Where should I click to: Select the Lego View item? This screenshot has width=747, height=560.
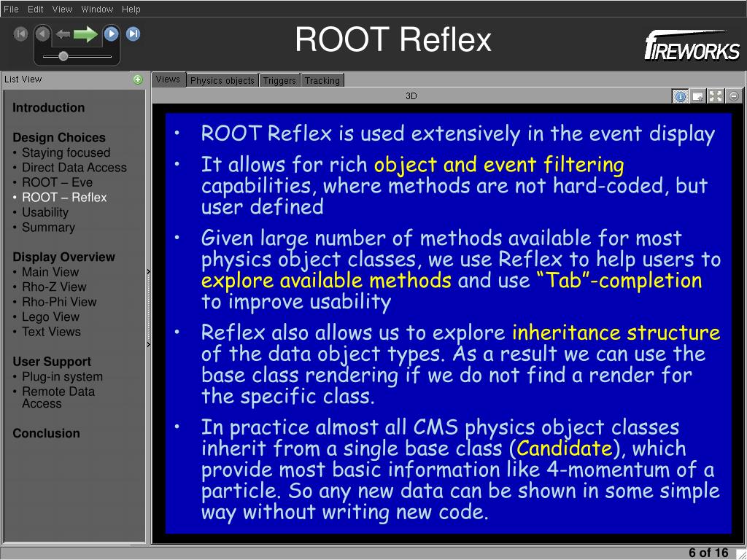(50, 317)
